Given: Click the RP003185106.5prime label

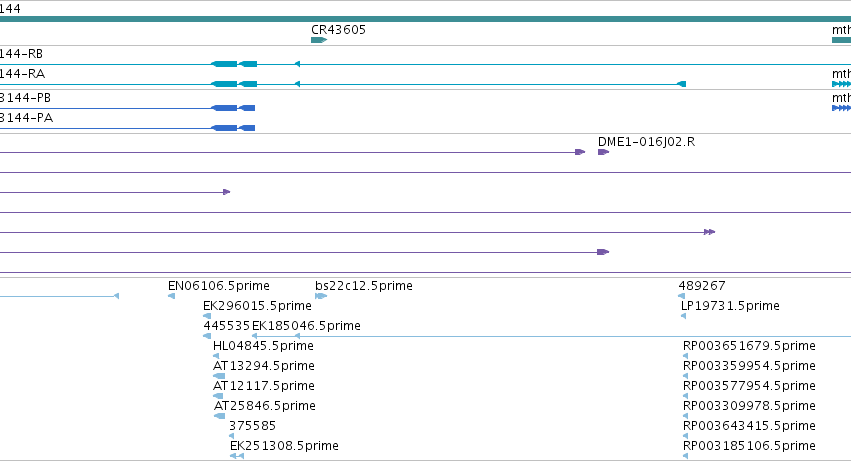Looking at the screenshot, I should [x=749, y=446].
